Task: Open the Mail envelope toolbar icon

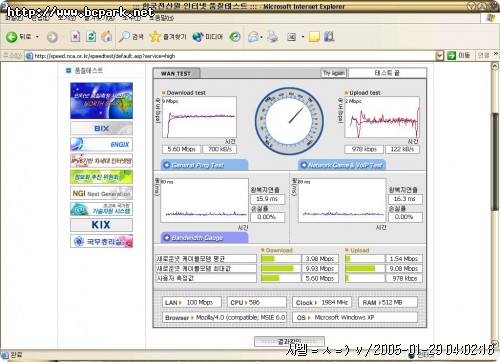Action: pyautogui.click(x=253, y=37)
